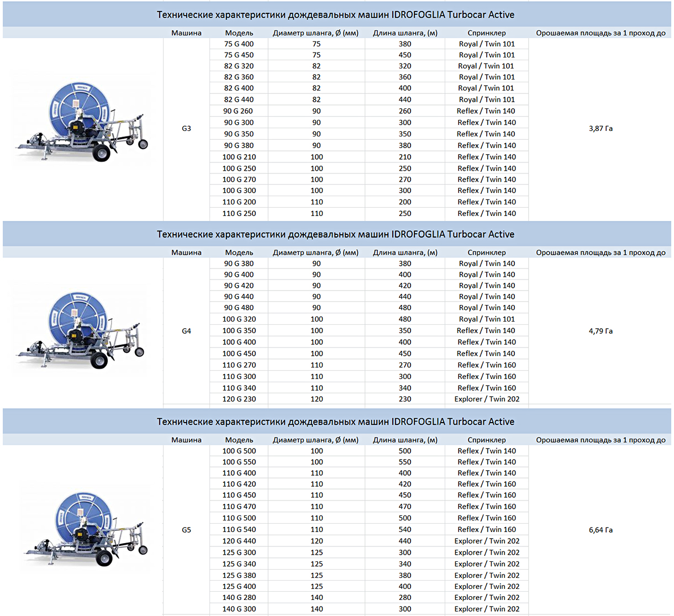Select model cell '120 G 440'
Image resolution: width=674 pixels, height=616 pixels.
point(239,541)
